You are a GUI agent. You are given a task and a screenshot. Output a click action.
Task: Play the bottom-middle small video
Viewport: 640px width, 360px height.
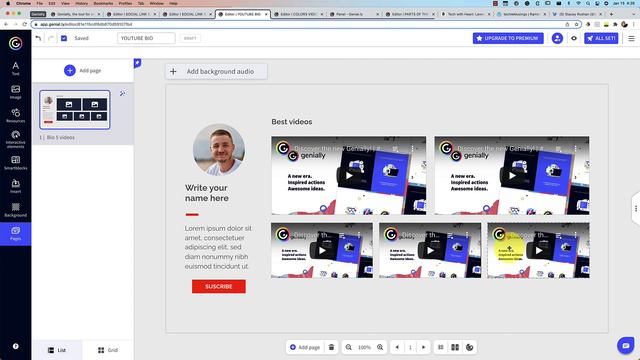pos(430,251)
